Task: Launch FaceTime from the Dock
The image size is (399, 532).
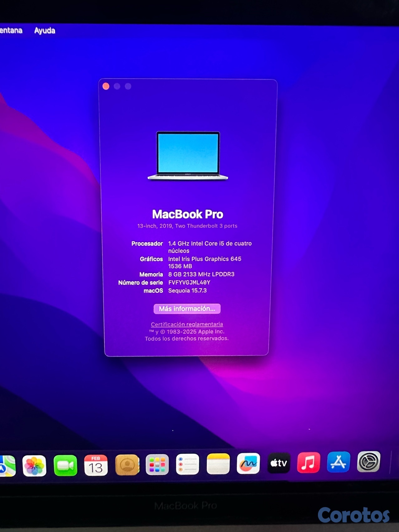Action: pyautogui.click(x=65, y=466)
